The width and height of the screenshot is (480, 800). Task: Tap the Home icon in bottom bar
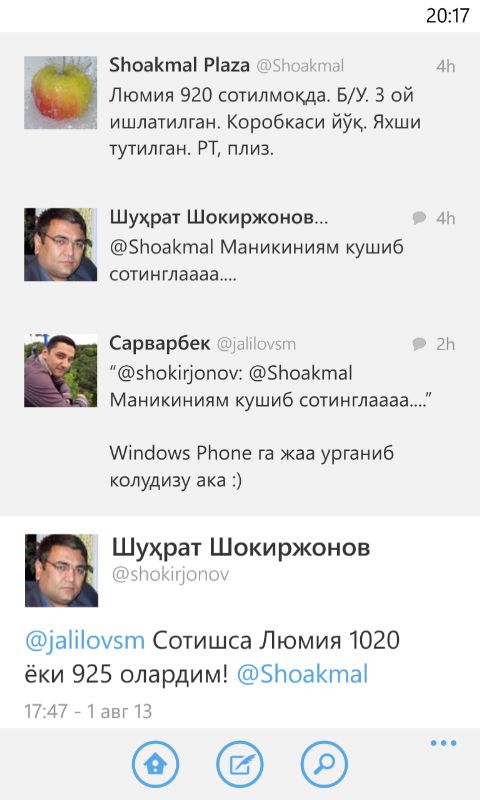coord(156,764)
